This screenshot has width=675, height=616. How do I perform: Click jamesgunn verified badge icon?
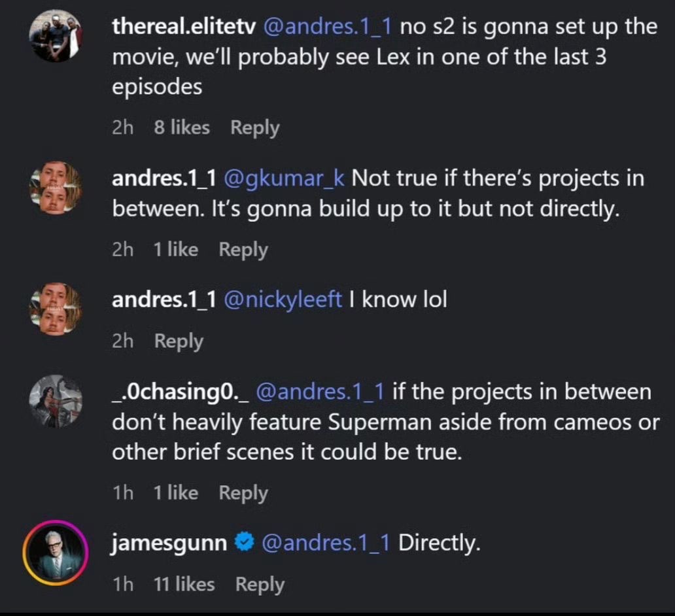245,542
